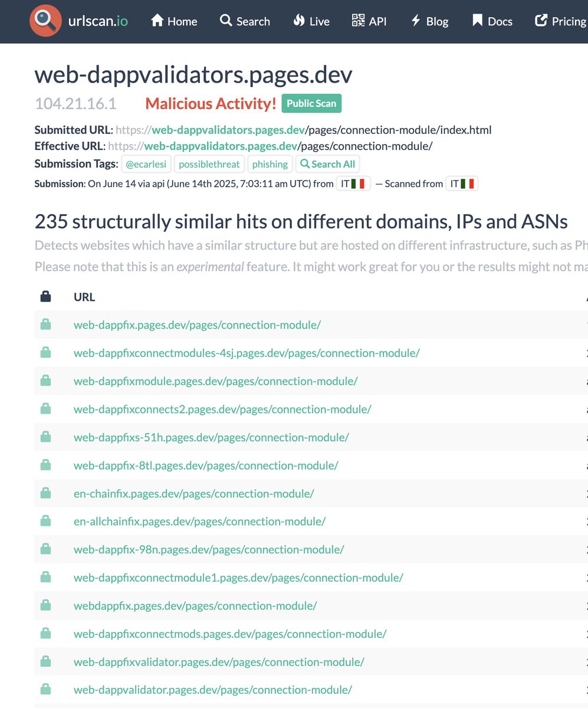The image size is (588, 708).
Task: Click the QR code icon beside API
Action: [358, 21]
